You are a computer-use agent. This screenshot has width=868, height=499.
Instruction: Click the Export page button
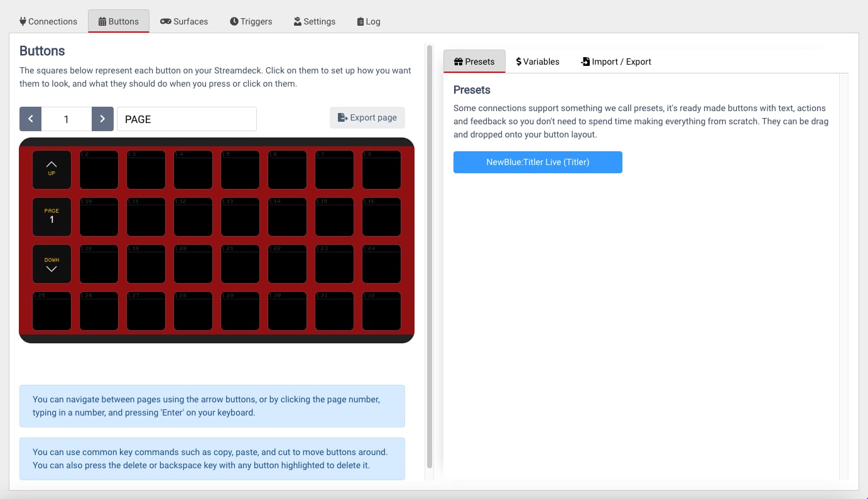[x=367, y=117]
